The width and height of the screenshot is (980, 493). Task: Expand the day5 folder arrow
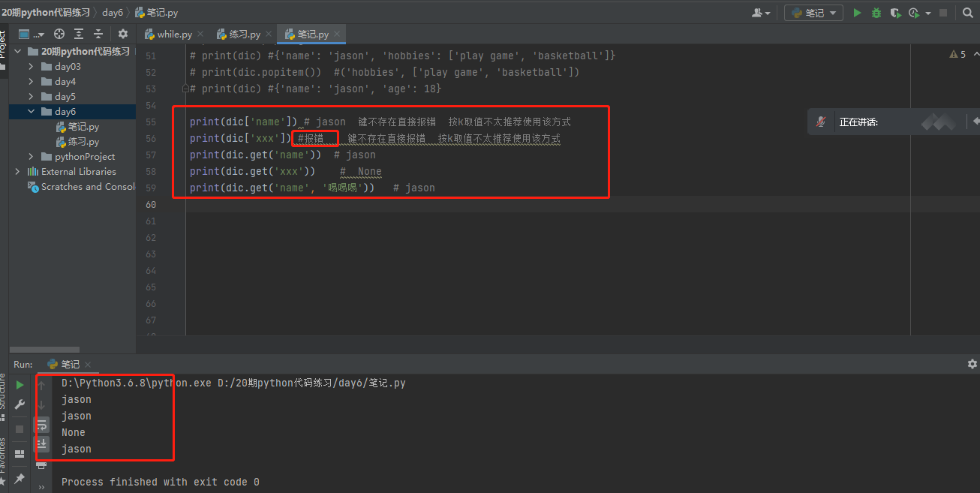point(31,97)
